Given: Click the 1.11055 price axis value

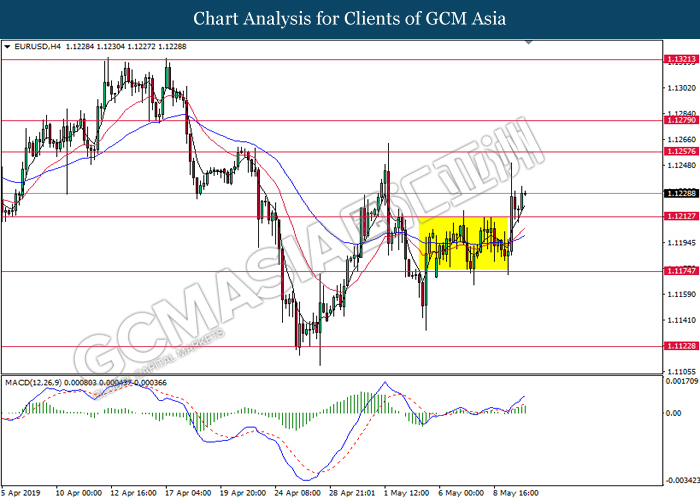Looking at the screenshot, I should pyautogui.click(x=681, y=371).
